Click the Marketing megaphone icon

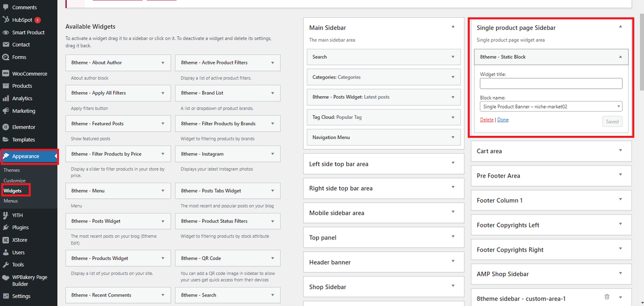point(6,111)
